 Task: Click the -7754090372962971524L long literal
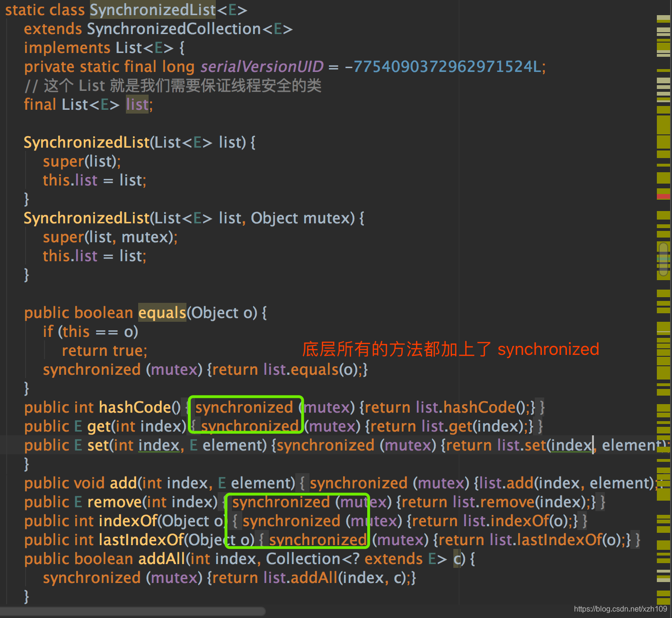pyautogui.click(x=443, y=67)
